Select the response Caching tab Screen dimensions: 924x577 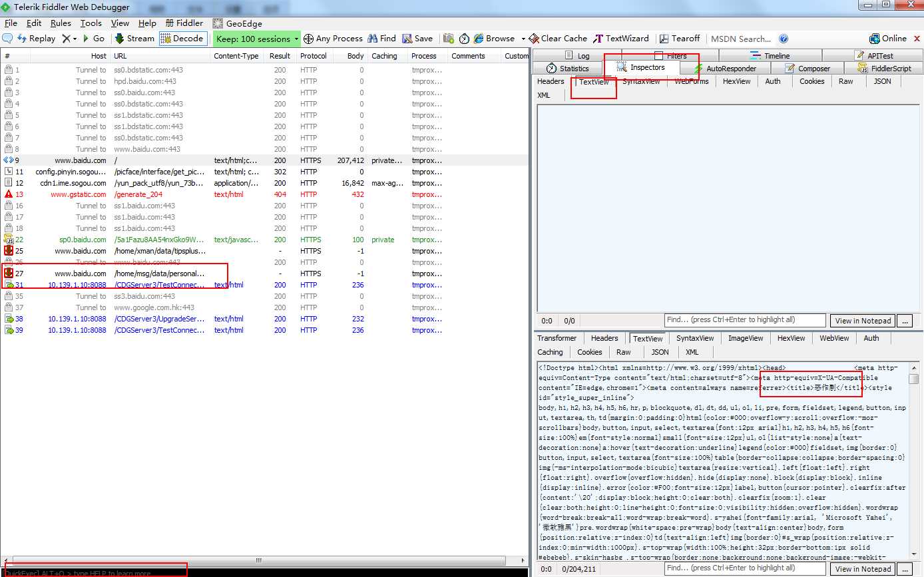coord(551,352)
